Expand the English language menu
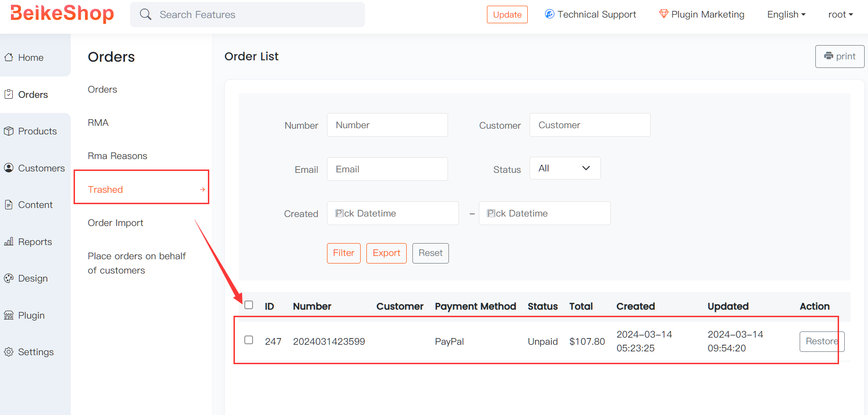The width and height of the screenshot is (868, 415). [786, 15]
